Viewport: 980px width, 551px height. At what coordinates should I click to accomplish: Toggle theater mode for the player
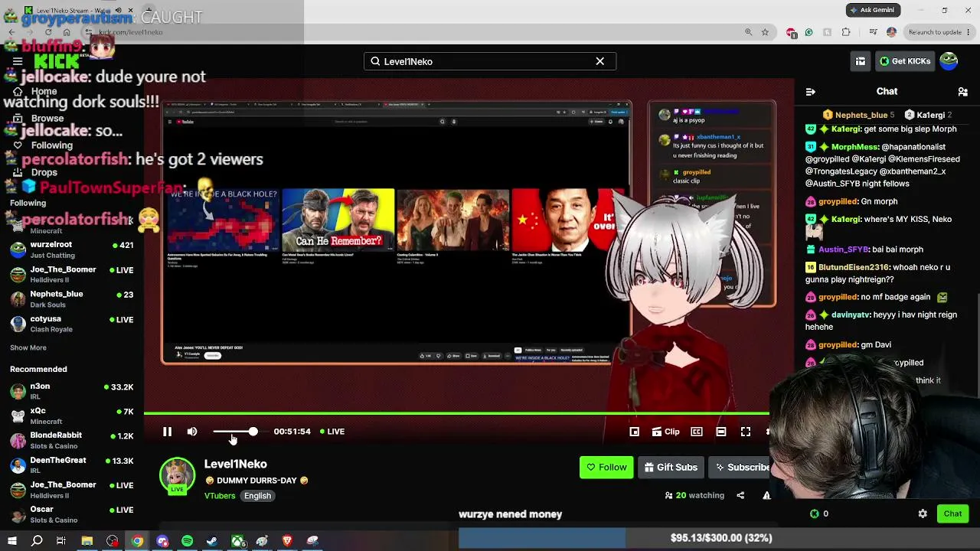click(721, 432)
